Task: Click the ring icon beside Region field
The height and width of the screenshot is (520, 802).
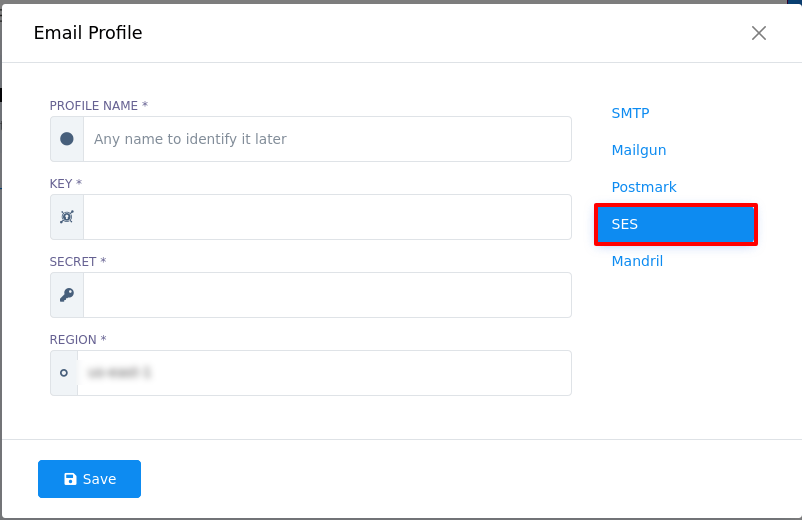Action: point(64,373)
